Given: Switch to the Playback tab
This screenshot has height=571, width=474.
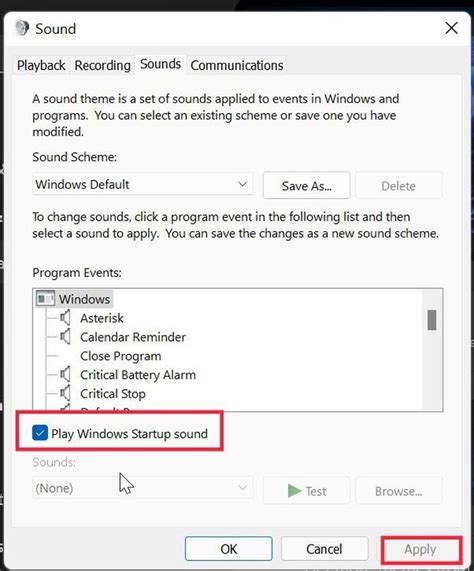Looking at the screenshot, I should 41,66.
